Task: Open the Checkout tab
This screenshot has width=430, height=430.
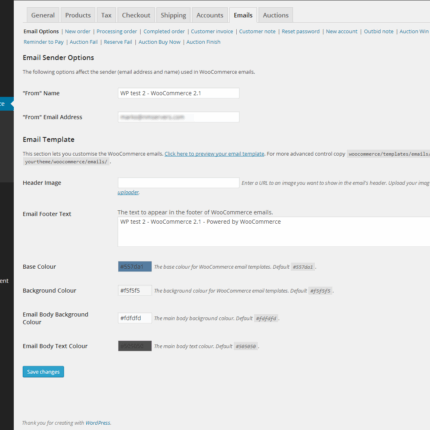Action: point(136,15)
